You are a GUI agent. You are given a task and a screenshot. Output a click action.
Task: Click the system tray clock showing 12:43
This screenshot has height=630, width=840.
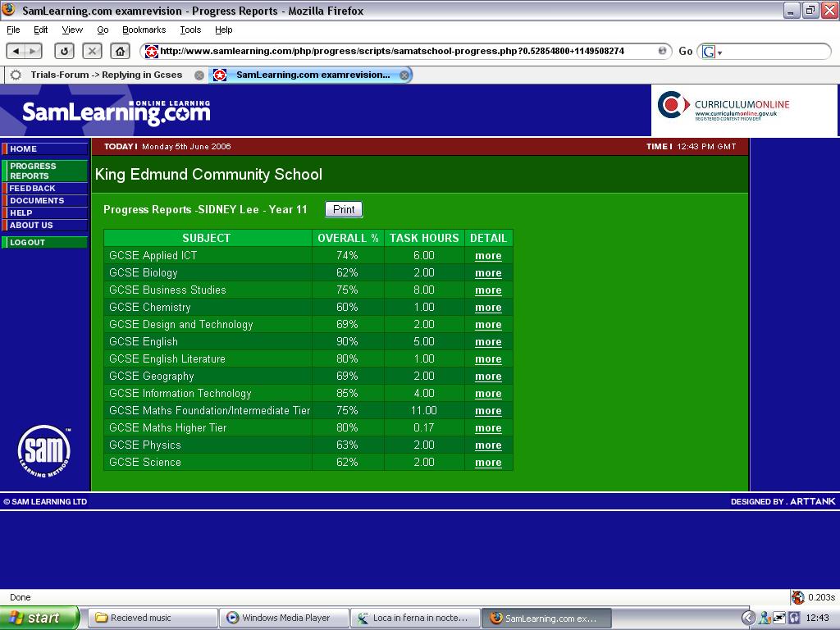818,618
